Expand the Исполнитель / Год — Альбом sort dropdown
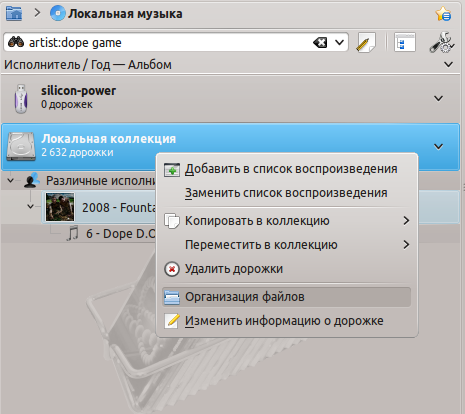This screenshot has height=414, width=465. pyautogui.click(x=449, y=64)
